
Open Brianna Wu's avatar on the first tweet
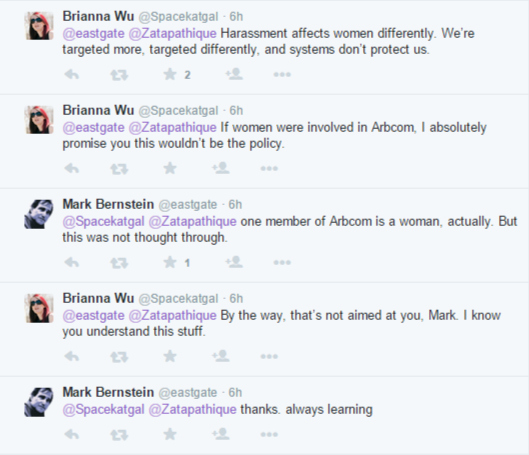pyautogui.click(x=39, y=26)
